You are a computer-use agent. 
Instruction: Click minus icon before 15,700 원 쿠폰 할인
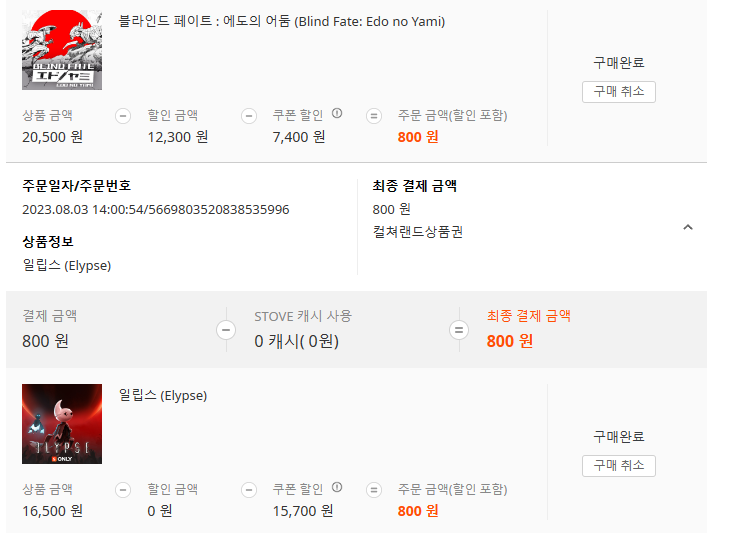coord(249,490)
